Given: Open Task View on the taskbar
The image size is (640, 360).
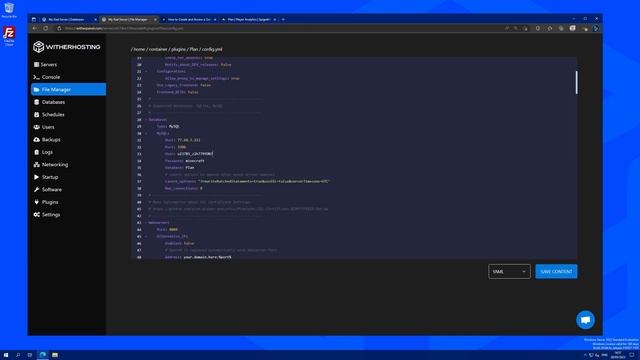Looking at the screenshot, I should click(30, 355).
